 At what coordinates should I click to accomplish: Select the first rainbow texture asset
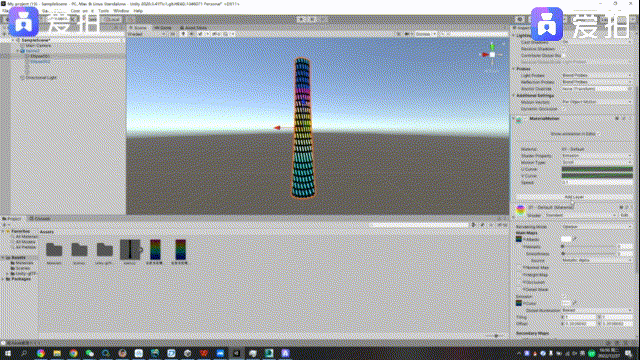pyautogui.click(x=155, y=251)
